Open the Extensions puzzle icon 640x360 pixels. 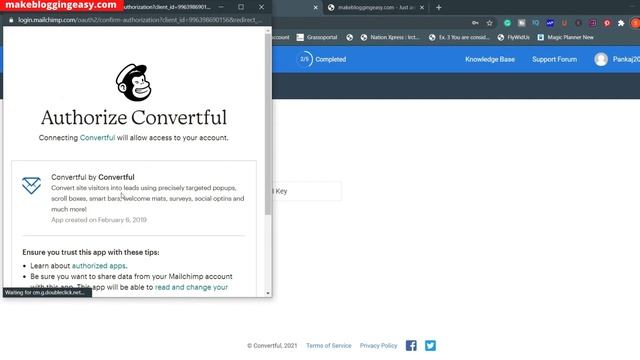pos(621,23)
